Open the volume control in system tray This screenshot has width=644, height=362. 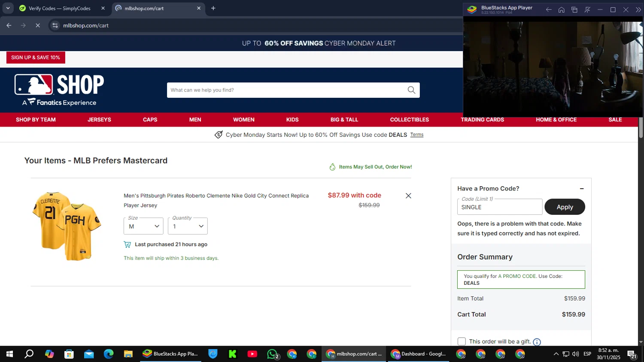pyautogui.click(x=575, y=354)
